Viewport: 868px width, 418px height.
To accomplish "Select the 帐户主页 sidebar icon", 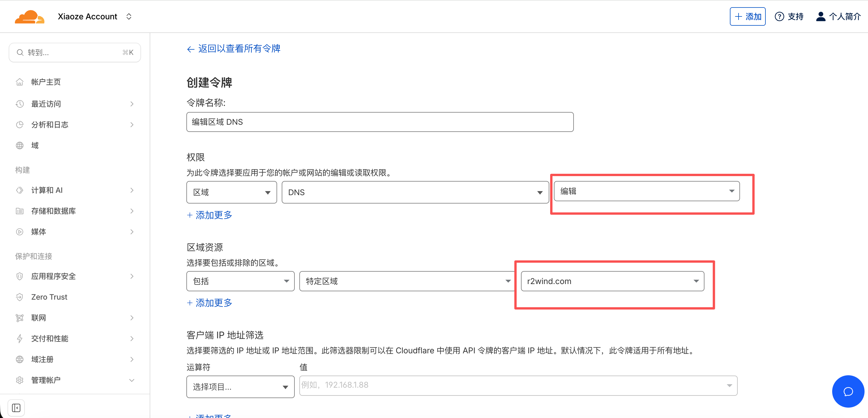I will tap(20, 82).
